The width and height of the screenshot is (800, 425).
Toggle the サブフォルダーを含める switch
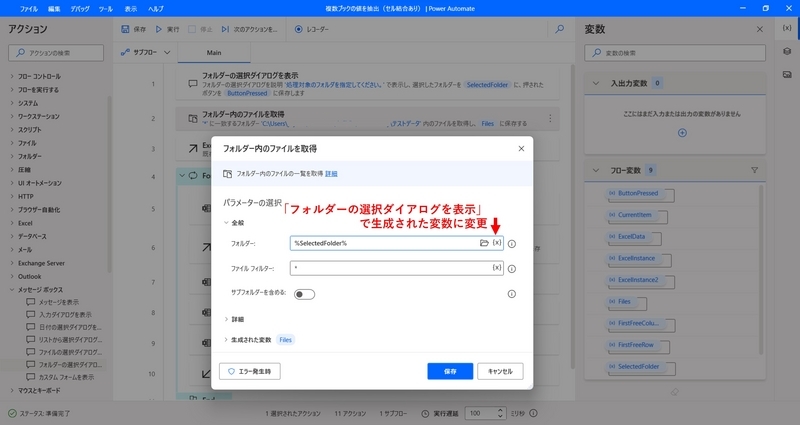(x=305, y=294)
